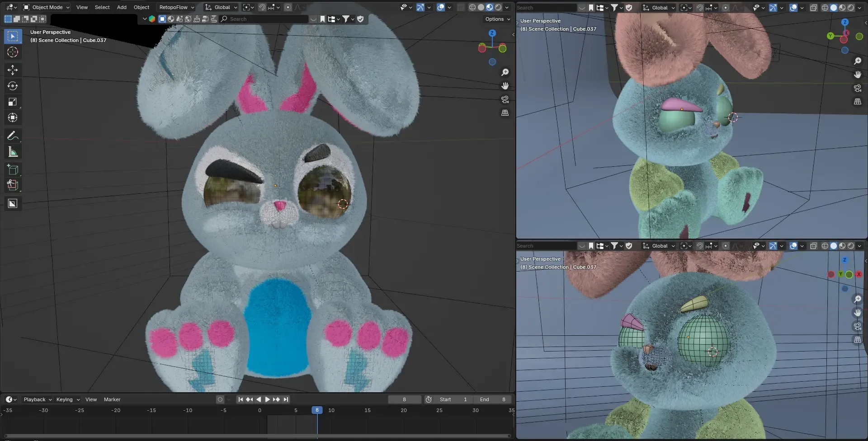Viewport: 868px width, 441px height.
Task: Click the current frame marker 8 in timeline
Action: tap(317, 410)
